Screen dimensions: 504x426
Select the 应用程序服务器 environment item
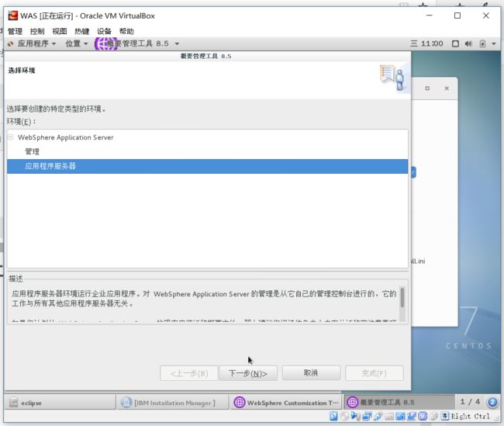pyautogui.click(x=208, y=166)
